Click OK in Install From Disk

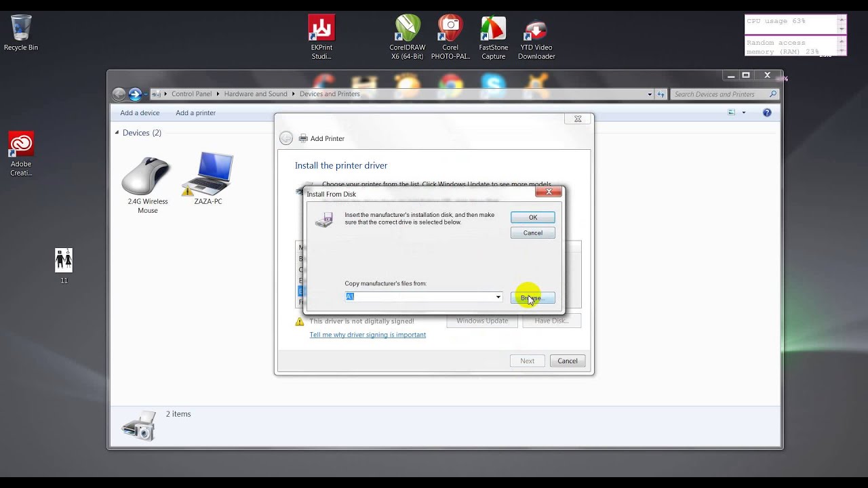(533, 218)
